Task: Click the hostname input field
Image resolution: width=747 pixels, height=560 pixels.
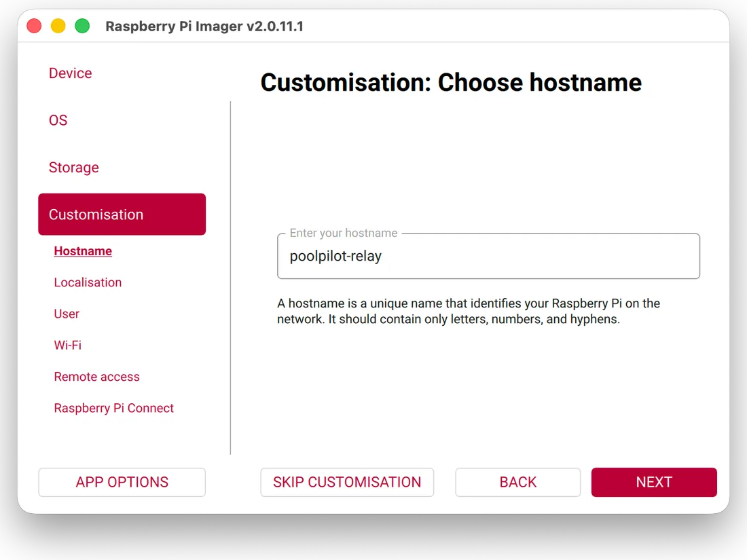Action: tap(488, 256)
